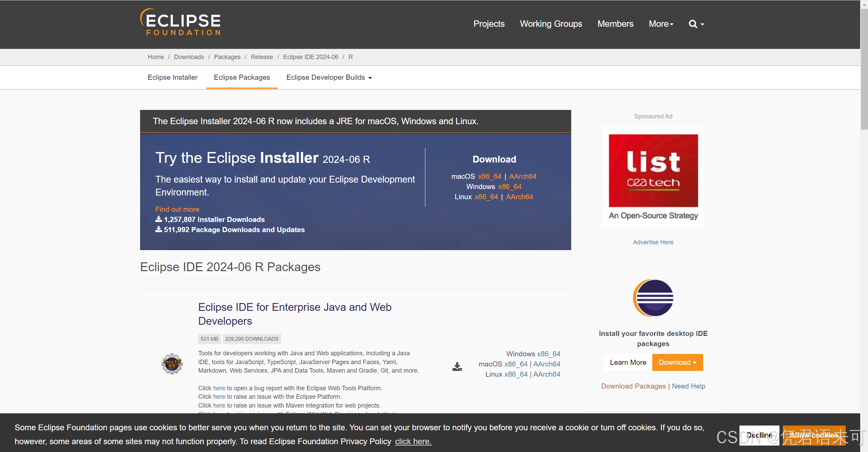
Task: Download installer for Linux x86_64
Action: point(486,197)
